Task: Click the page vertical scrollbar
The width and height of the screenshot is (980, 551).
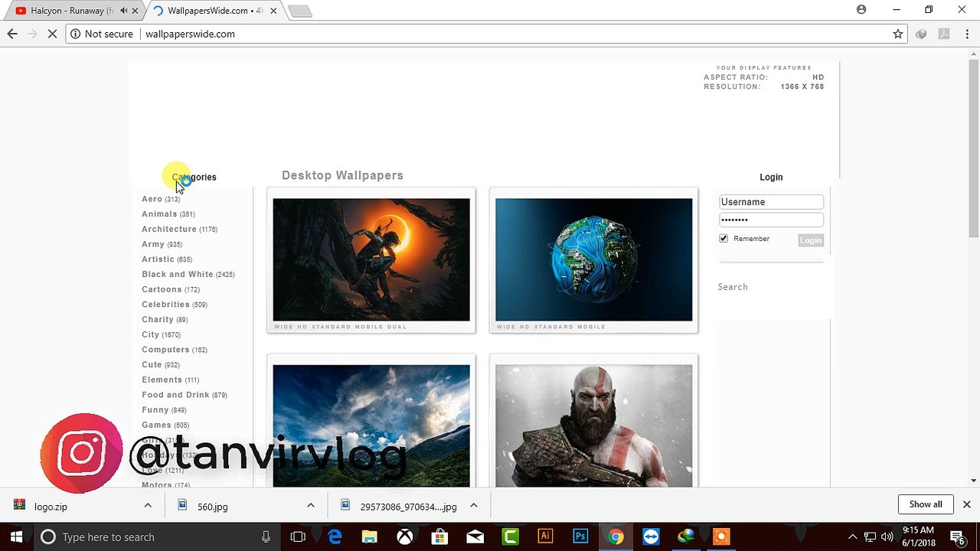Action: (x=973, y=148)
